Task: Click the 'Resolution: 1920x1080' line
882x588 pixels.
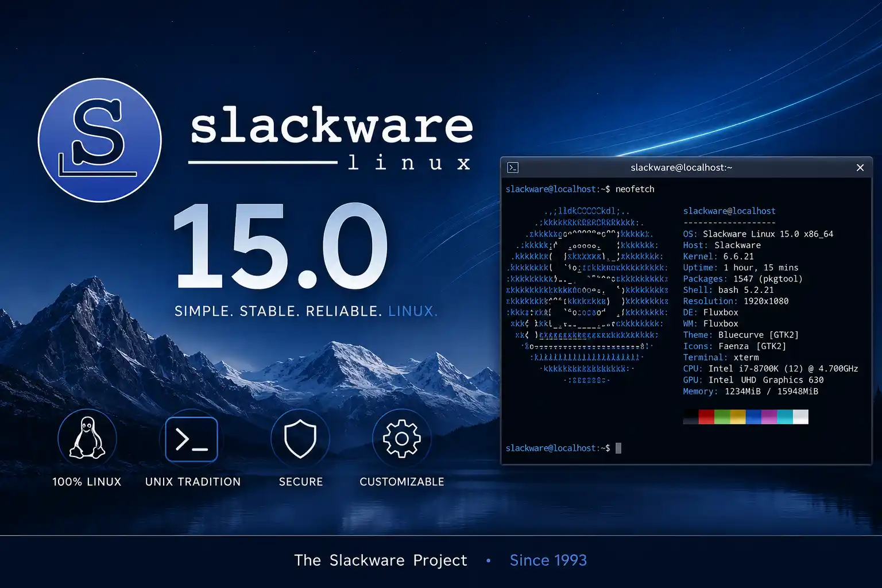Action: [x=736, y=301]
